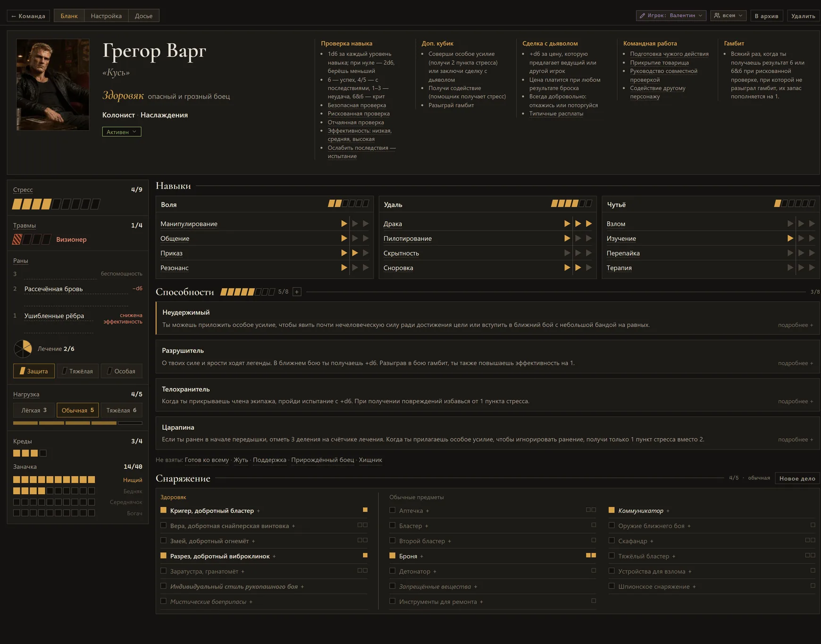Check the Скафандр item checkbox
Screen dimensions: 821x644
point(612,540)
